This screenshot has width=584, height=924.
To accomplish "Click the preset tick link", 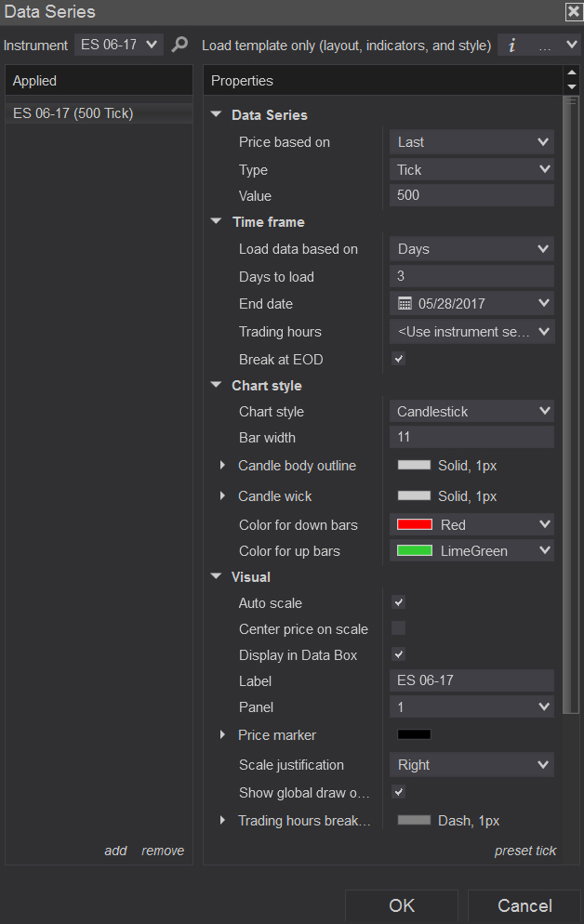I will click(x=525, y=851).
